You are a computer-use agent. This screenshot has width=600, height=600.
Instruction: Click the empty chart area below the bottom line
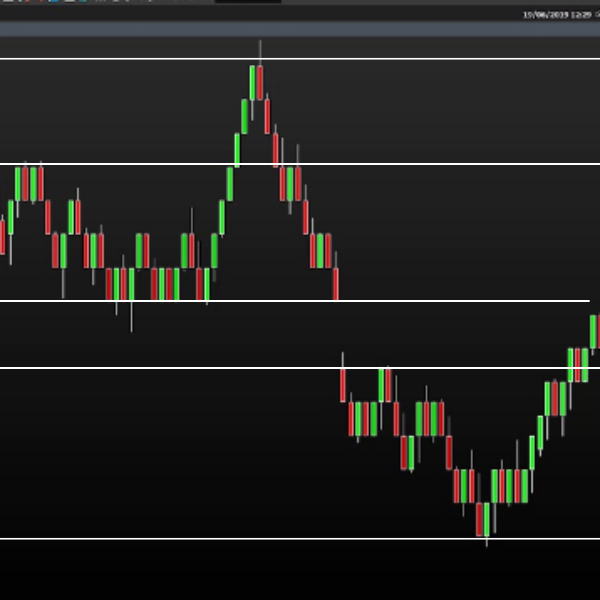click(x=300, y=570)
